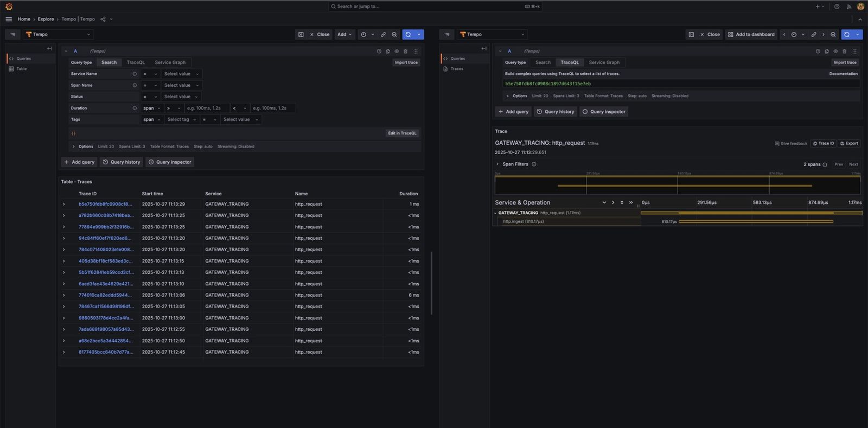Click Import trace in left pane
The height and width of the screenshot is (428, 868).
click(406, 62)
